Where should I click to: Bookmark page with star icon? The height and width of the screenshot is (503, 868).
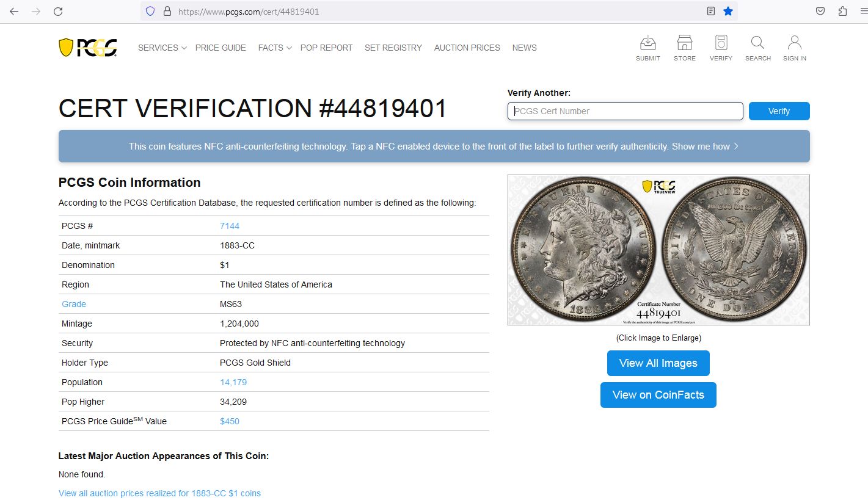tap(728, 11)
